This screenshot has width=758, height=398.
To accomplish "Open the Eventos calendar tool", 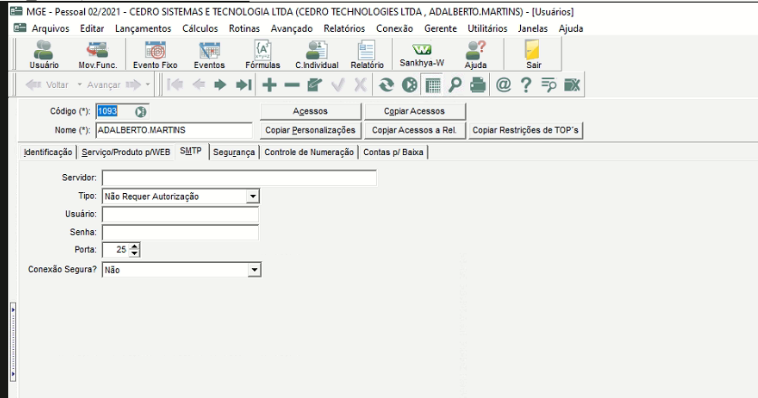I will coord(209,54).
